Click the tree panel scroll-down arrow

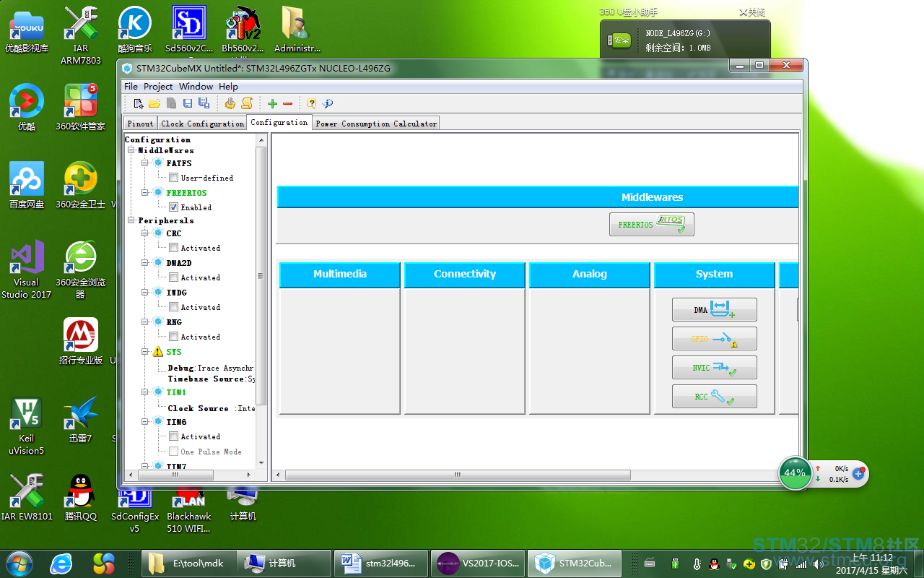261,463
